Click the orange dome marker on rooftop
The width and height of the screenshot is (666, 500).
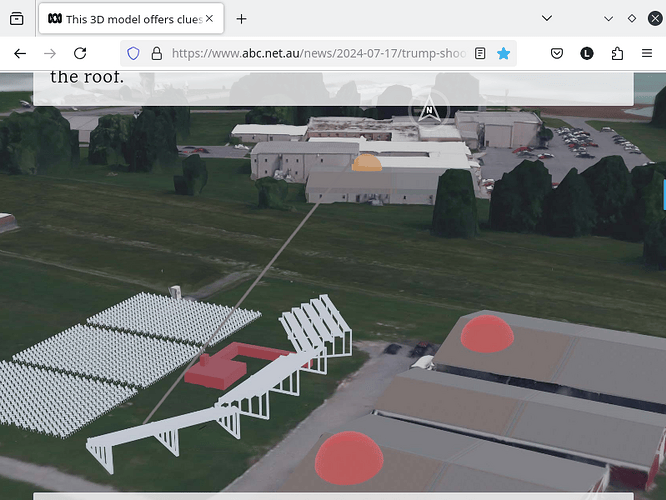point(367,163)
